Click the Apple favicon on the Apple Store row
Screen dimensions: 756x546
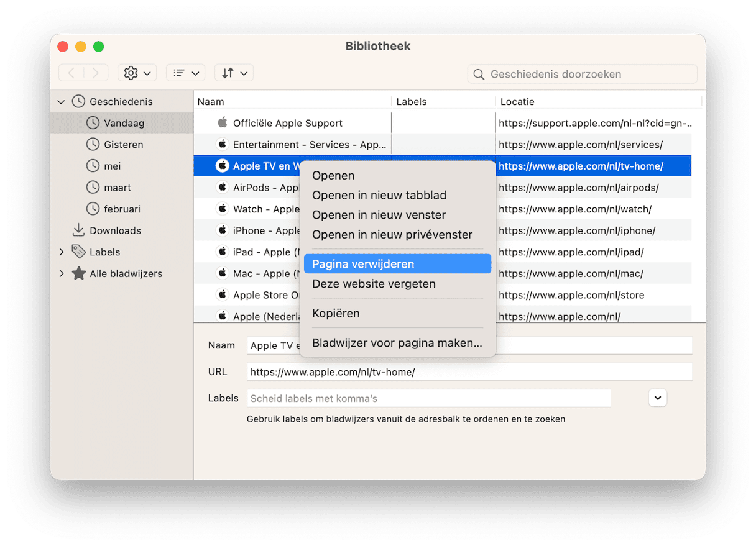click(x=222, y=294)
